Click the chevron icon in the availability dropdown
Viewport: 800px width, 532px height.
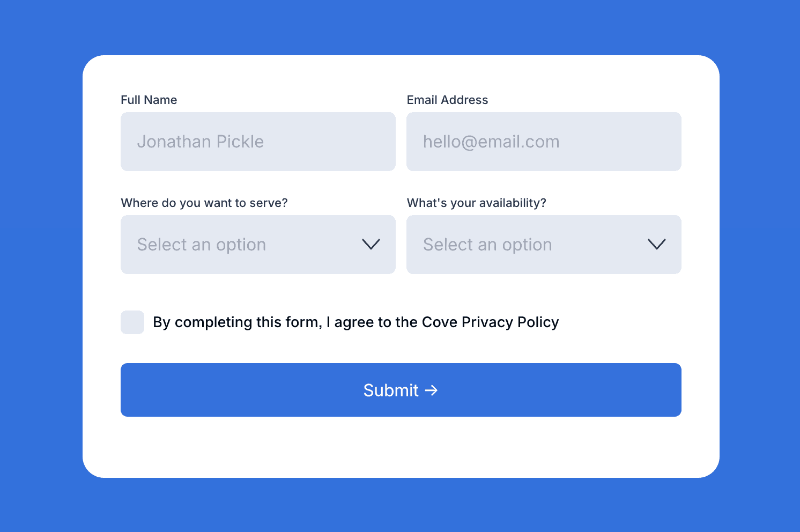click(x=657, y=245)
